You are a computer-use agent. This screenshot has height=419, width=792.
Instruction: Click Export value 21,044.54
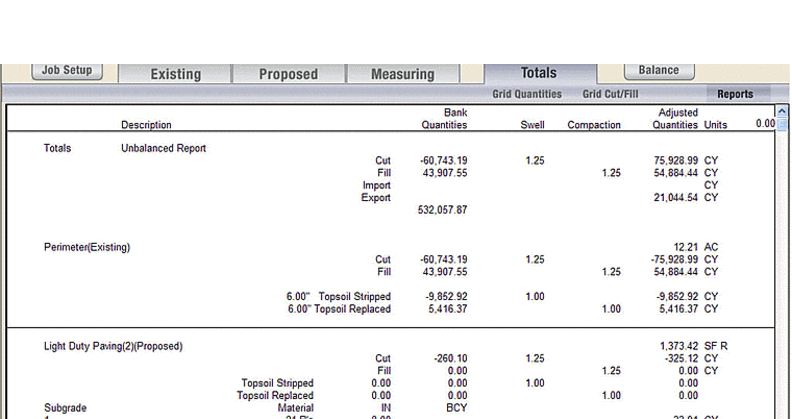pyautogui.click(x=675, y=198)
